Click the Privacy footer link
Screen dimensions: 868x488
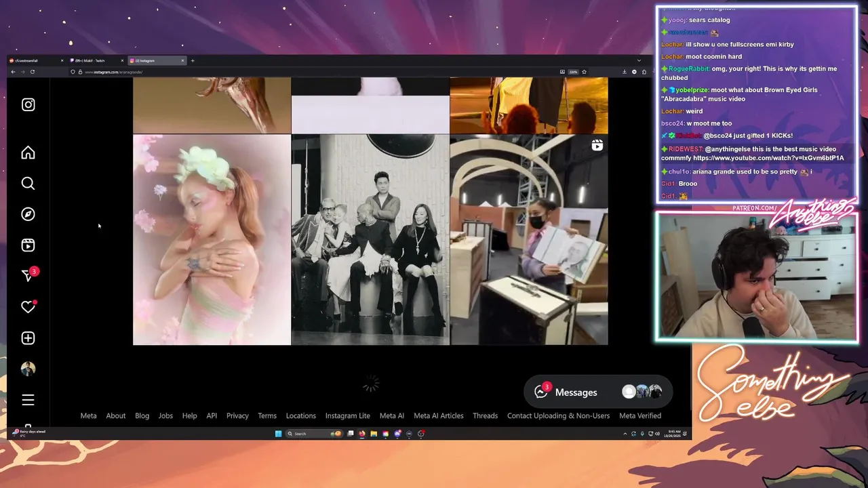[x=237, y=415]
